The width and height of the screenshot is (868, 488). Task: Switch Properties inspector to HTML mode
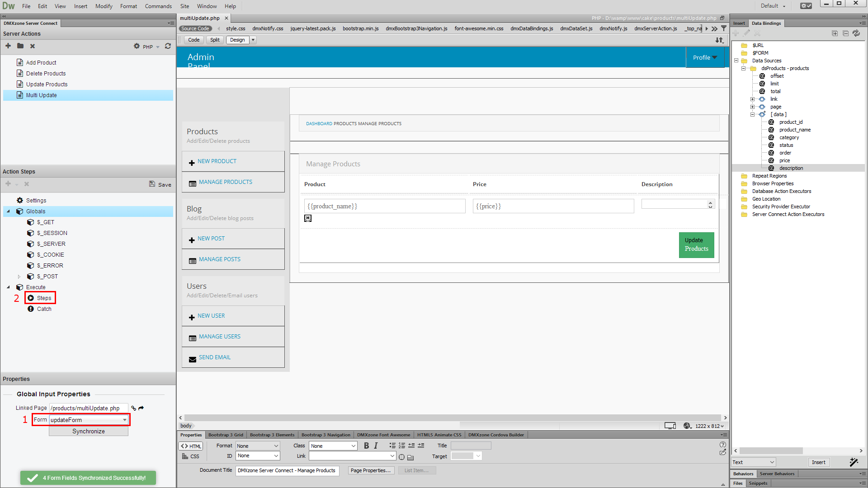[x=191, y=446]
